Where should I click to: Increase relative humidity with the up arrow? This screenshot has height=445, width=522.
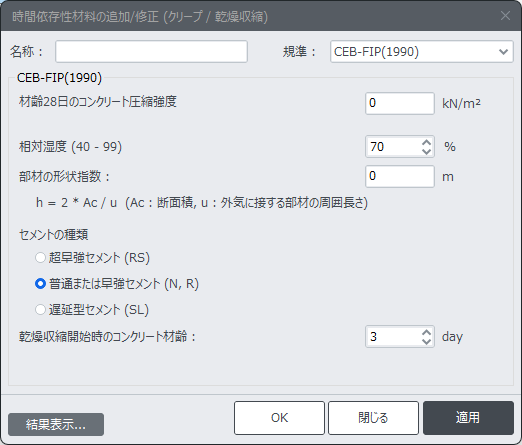coord(426,142)
